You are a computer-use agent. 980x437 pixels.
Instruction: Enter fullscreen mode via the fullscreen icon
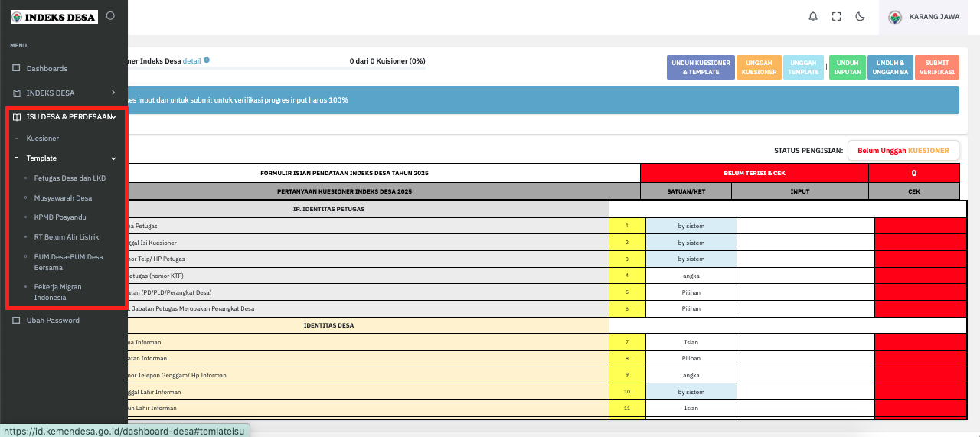click(836, 17)
